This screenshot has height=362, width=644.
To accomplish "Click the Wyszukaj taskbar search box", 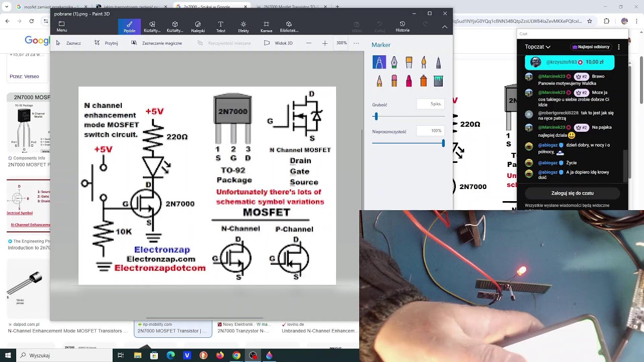I will 64,355.
